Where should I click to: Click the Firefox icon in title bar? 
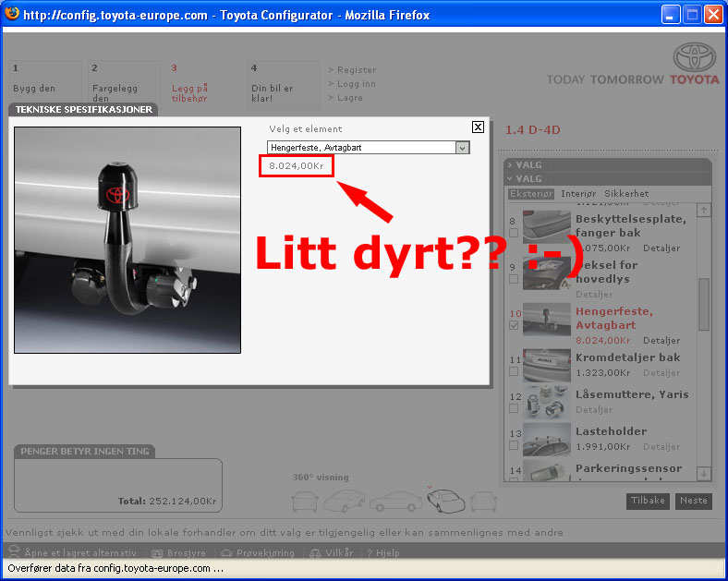(x=12, y=14)
